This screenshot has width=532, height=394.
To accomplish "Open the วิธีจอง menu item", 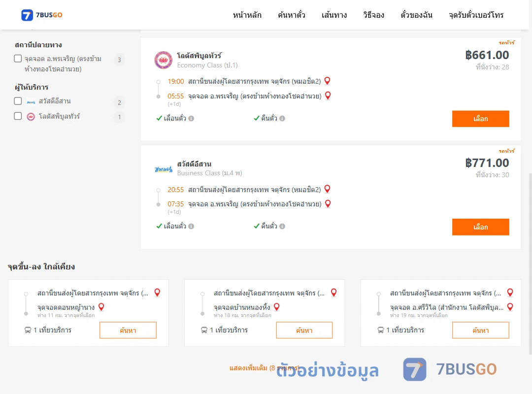I will 373,15.
